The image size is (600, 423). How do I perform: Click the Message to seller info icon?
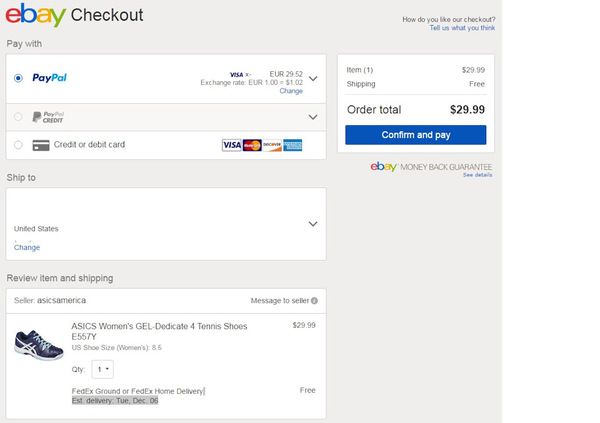[314, 300]
